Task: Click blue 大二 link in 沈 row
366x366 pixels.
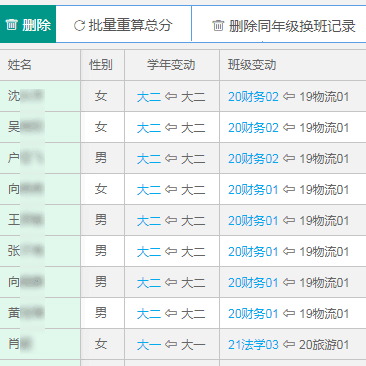Action: click(x=149, y=97)
